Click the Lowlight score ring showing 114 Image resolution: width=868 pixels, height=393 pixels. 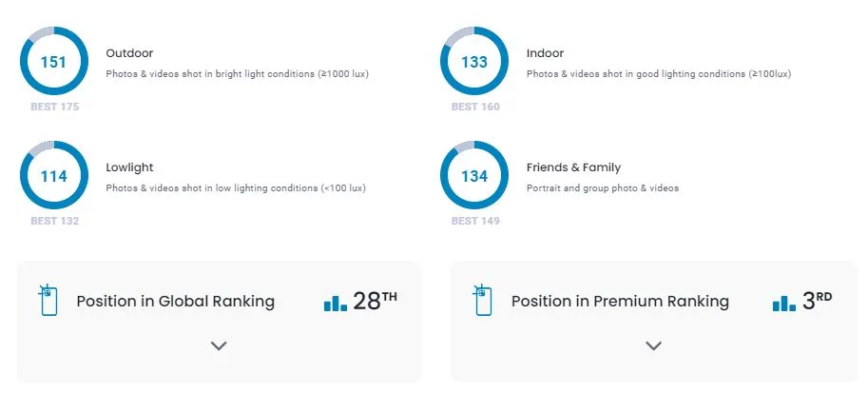click(54, 175)
